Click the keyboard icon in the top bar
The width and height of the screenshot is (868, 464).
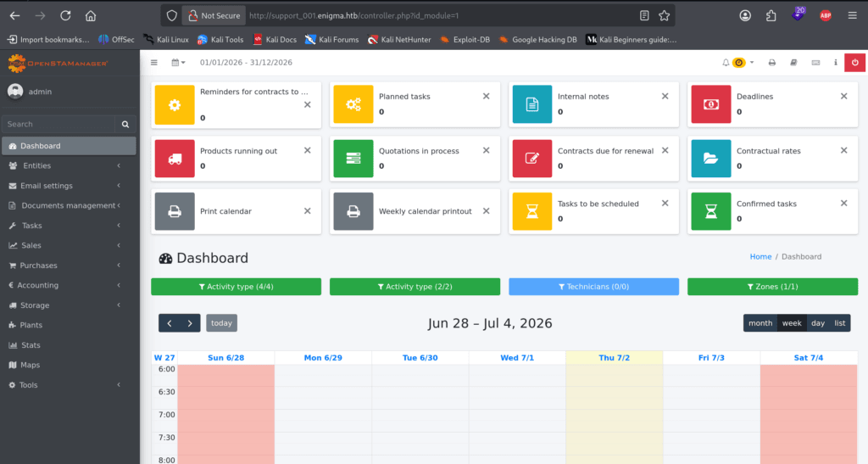(x=815, y=63)
